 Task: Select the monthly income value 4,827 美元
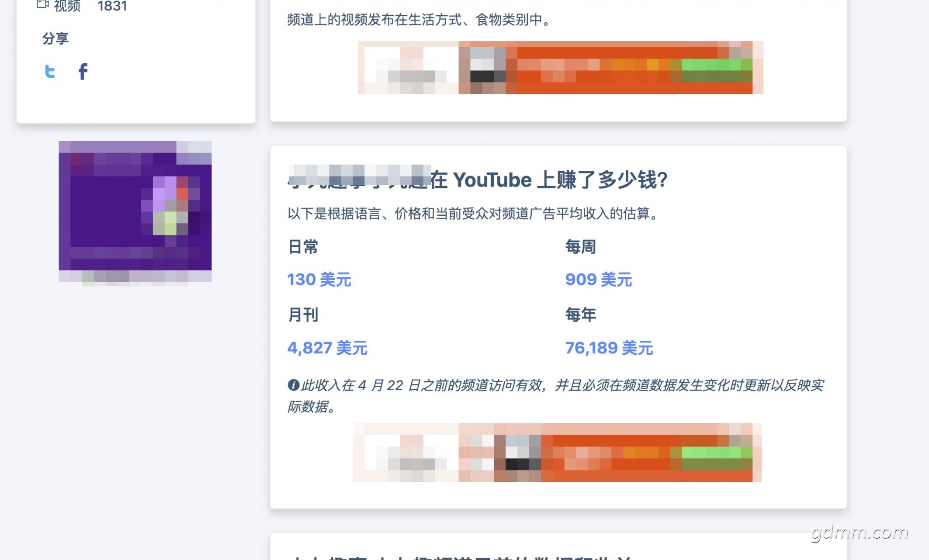[x=327, y=348]
